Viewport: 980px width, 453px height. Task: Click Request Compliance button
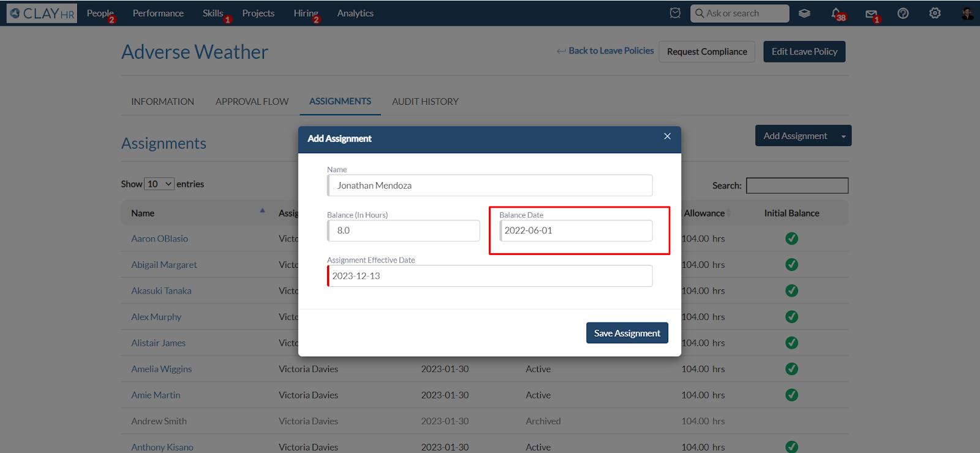[x=707, y=51]
